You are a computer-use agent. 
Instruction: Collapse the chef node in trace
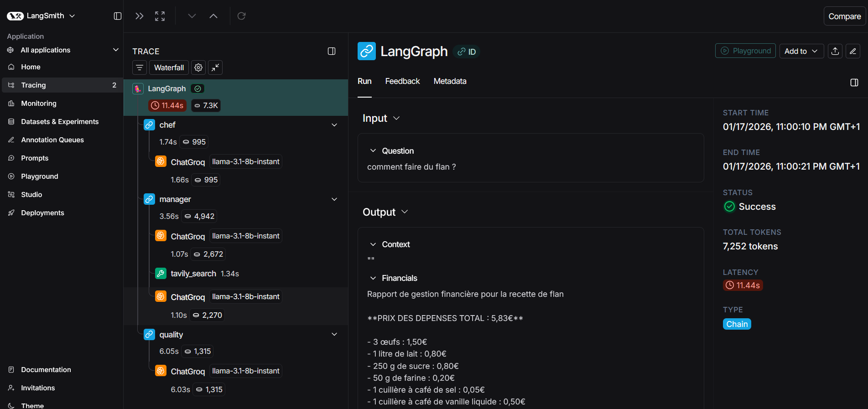(334, 125)
